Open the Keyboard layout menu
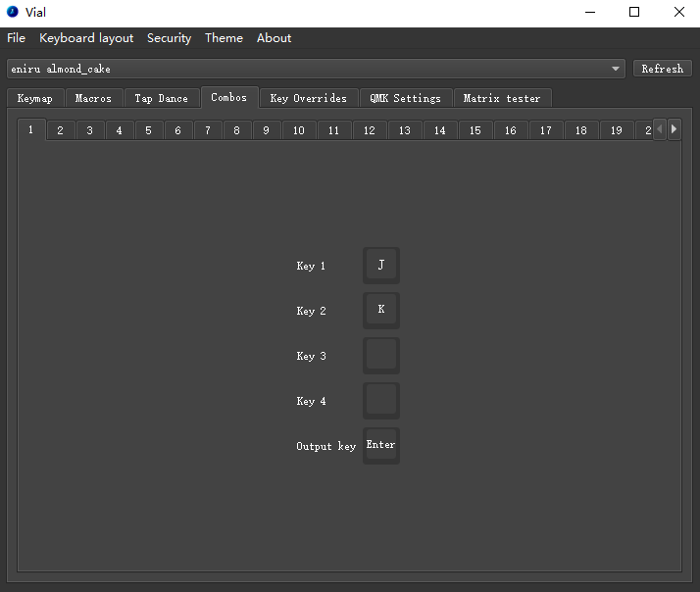This screenshot has height=592, width=700. coord(86,38)
